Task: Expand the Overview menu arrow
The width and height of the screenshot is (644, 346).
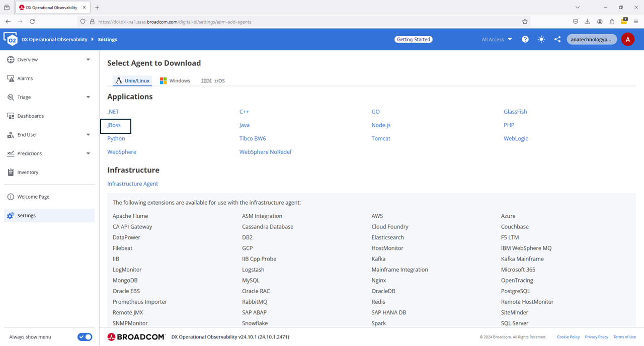Action: coord(88,59)
